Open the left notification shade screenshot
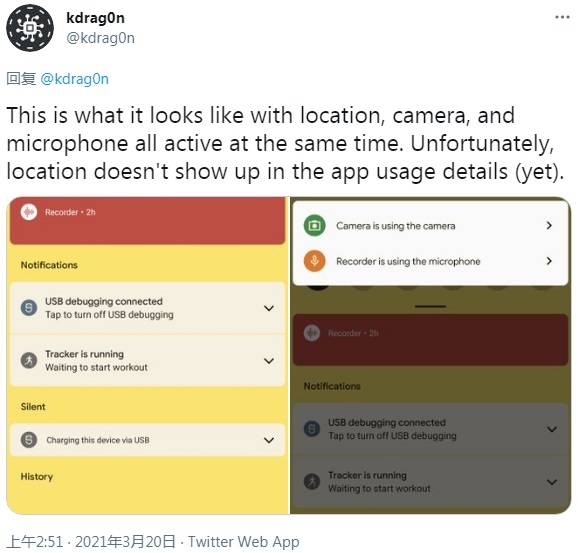This screenshot has width=578, height=553. [x=147, y=355]
